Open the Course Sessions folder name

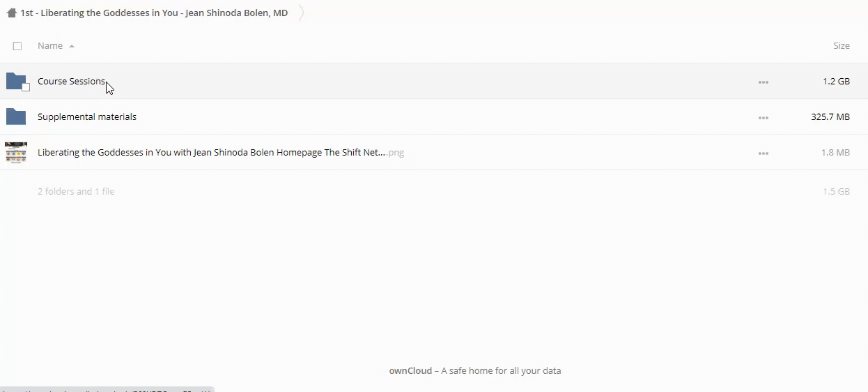(71, 82)
